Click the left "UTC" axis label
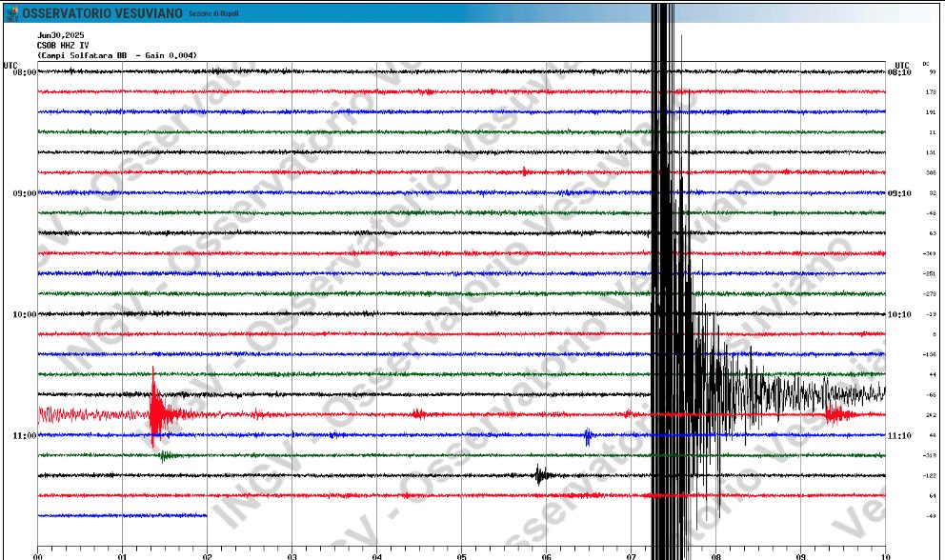 pyautogui.click(x=10, y=65)
